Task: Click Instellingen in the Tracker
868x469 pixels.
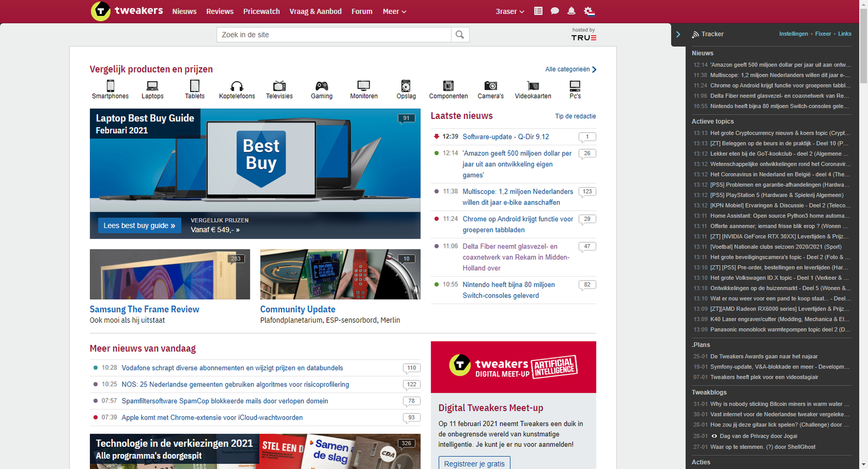Action: (794, 34)
